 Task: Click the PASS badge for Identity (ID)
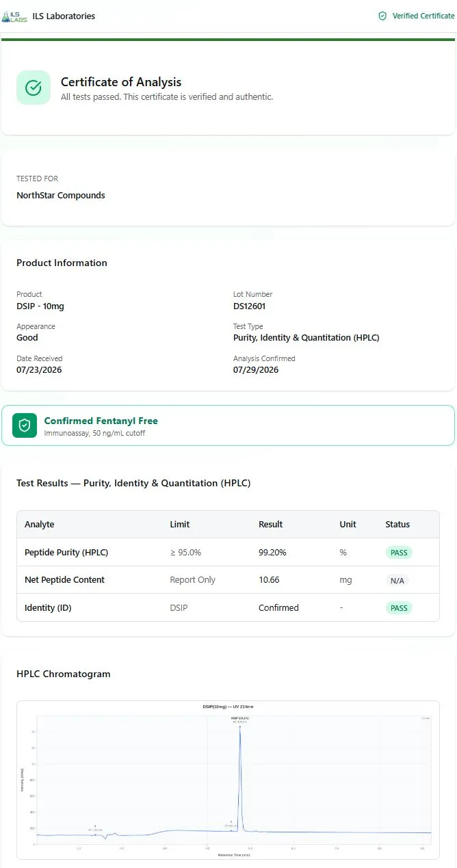[x=399, y=608]
